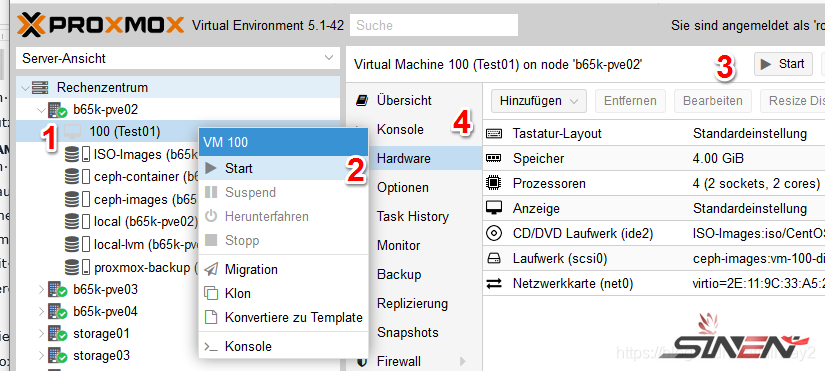
Task: Select the Netzwerkkarte (net0) row
Action: pyautogui.click(x=653, y=284)
